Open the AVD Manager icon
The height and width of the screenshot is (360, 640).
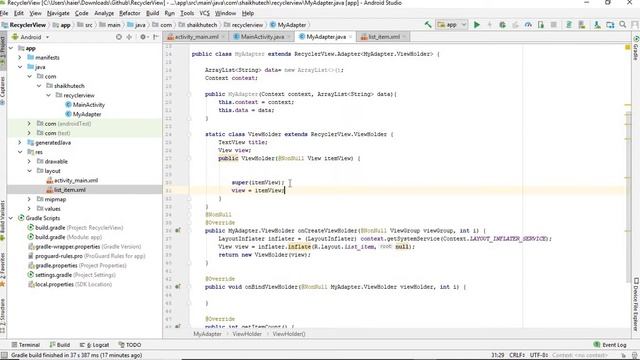[x=582, y=24]
